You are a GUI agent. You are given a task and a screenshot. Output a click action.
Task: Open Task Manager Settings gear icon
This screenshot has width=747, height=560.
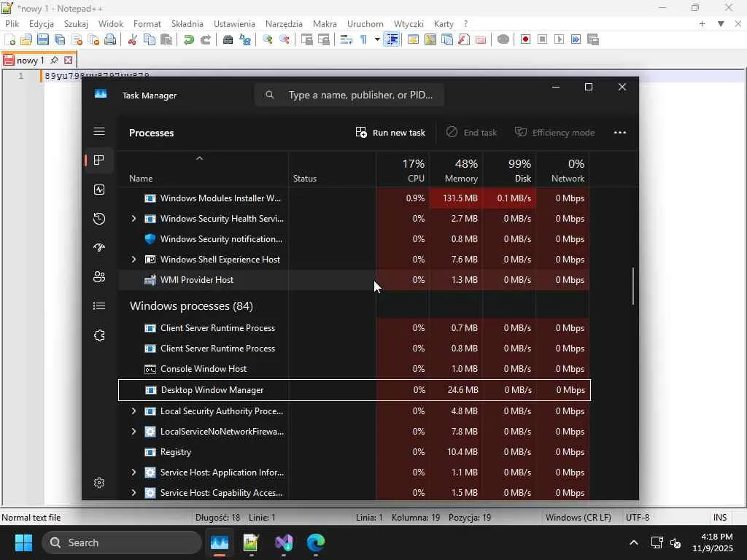click(99, 483)
